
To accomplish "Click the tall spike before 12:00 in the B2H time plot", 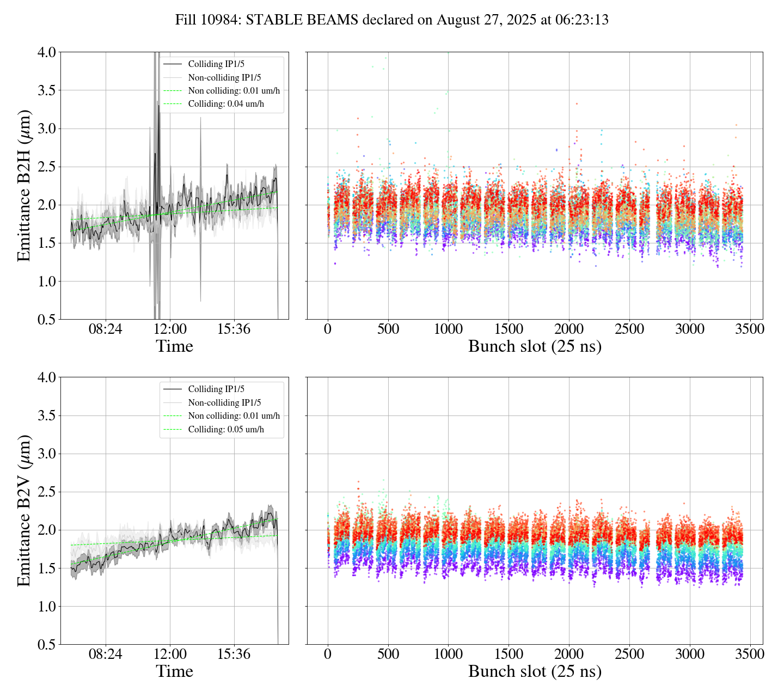I will tap(157, 109).
